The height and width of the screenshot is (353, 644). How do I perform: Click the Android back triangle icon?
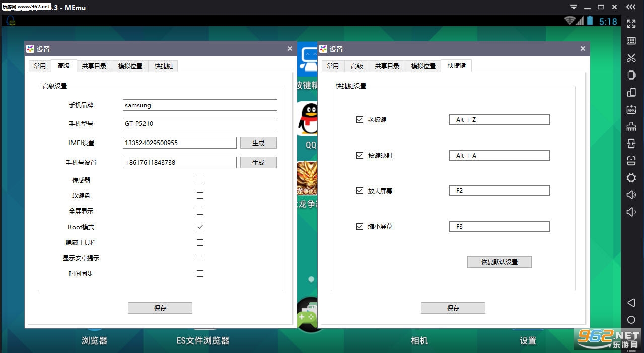631,303
